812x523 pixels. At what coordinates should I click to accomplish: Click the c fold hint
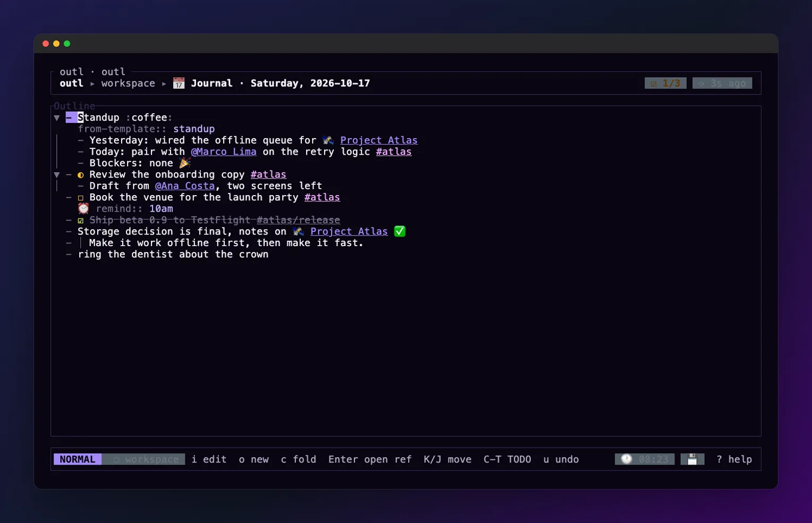pos(298,459)
